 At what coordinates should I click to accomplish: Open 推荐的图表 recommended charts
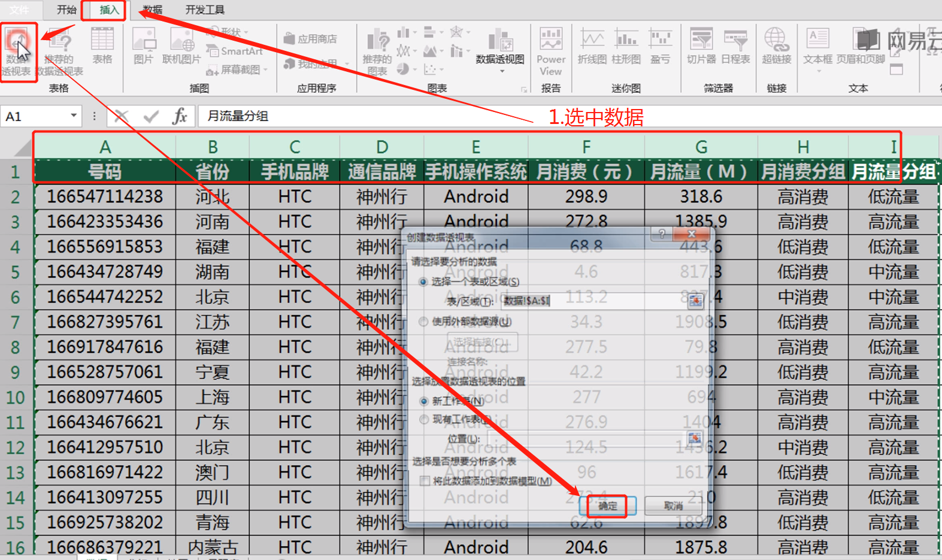[377, 52]
